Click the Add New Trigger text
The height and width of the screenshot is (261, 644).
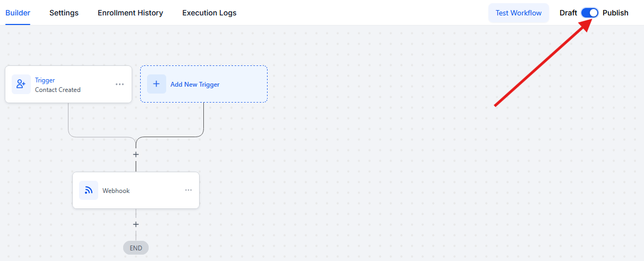click(195, 85)
